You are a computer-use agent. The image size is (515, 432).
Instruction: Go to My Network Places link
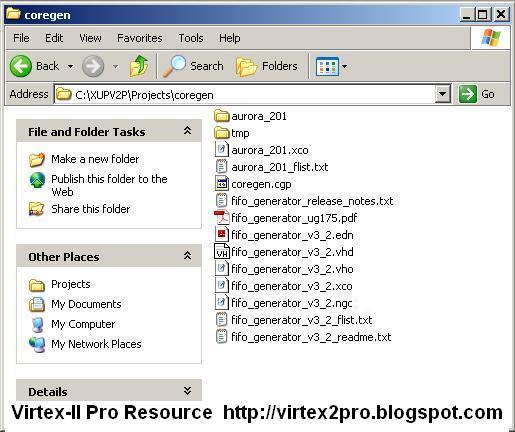pyautogui.click(x=96, y=344)
